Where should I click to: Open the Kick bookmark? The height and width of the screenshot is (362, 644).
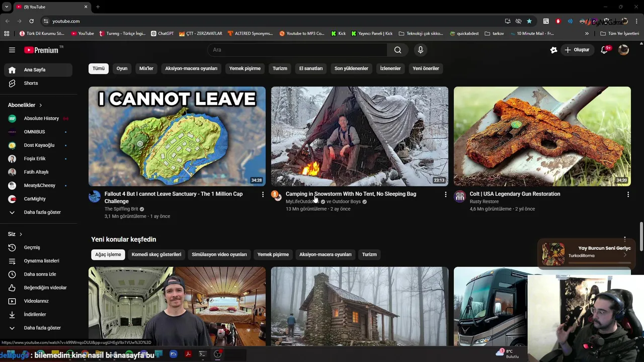pyautogui.click(x=338, y=34)
